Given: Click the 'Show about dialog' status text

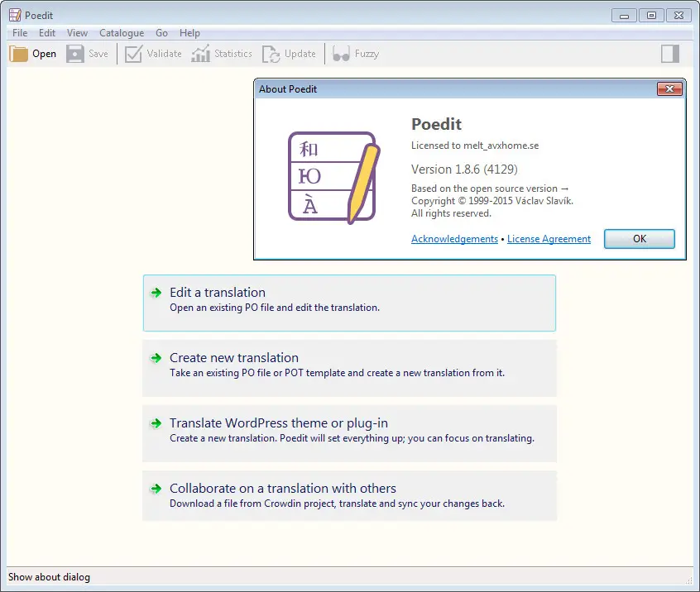Looking at the screenshot, I should 49,577.
